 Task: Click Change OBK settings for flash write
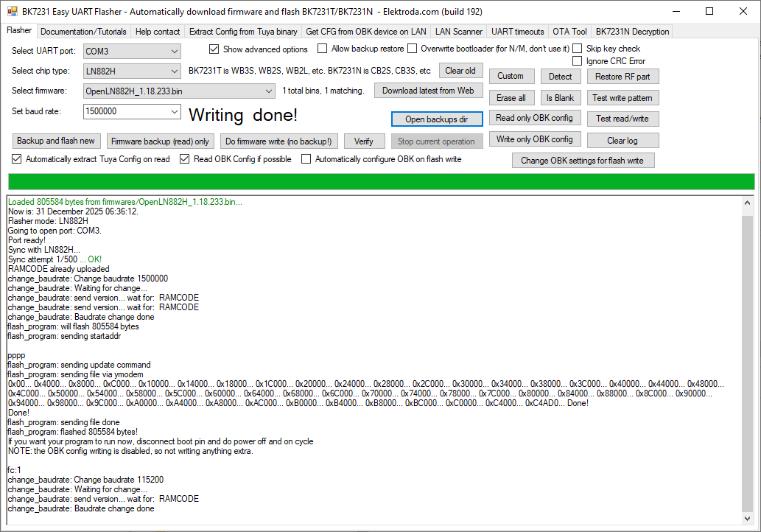[583, 161]
